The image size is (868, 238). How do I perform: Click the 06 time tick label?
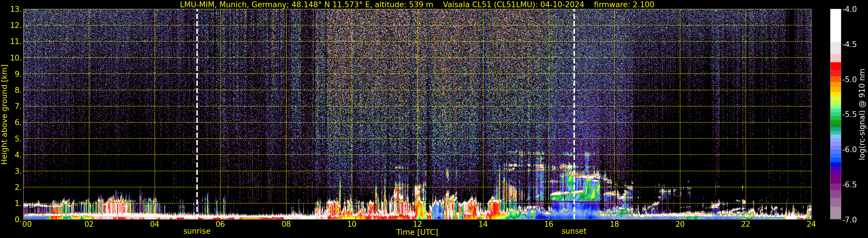[220, 224]
